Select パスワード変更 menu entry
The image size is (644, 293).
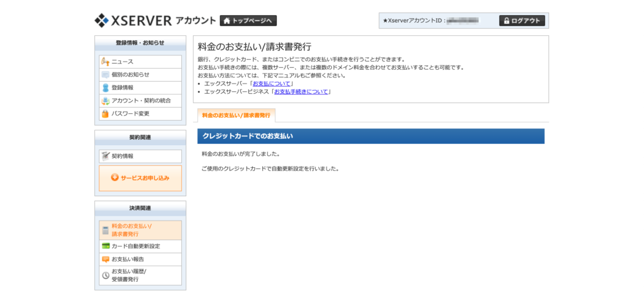coord(140,114)
